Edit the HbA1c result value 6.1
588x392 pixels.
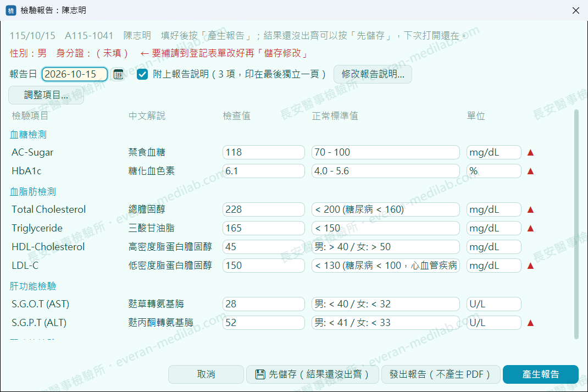coord(264,171)
